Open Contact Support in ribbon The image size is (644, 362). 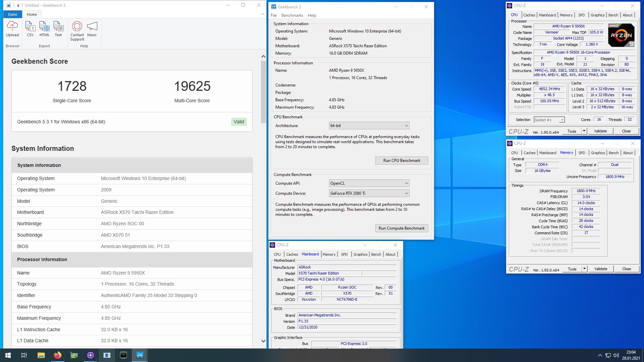tap(77, 31)
